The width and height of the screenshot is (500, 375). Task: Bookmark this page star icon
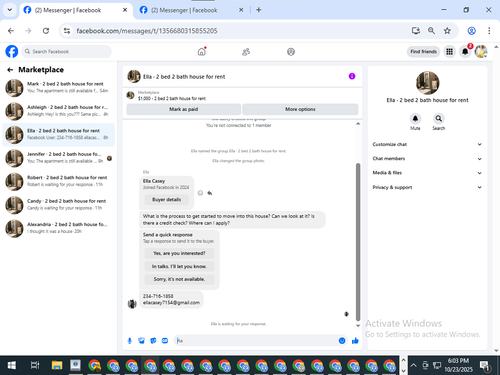(447, 31)
